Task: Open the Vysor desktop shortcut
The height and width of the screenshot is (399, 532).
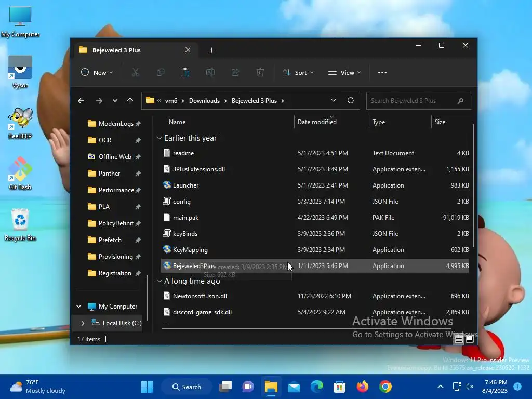Action: click(20, 72)
